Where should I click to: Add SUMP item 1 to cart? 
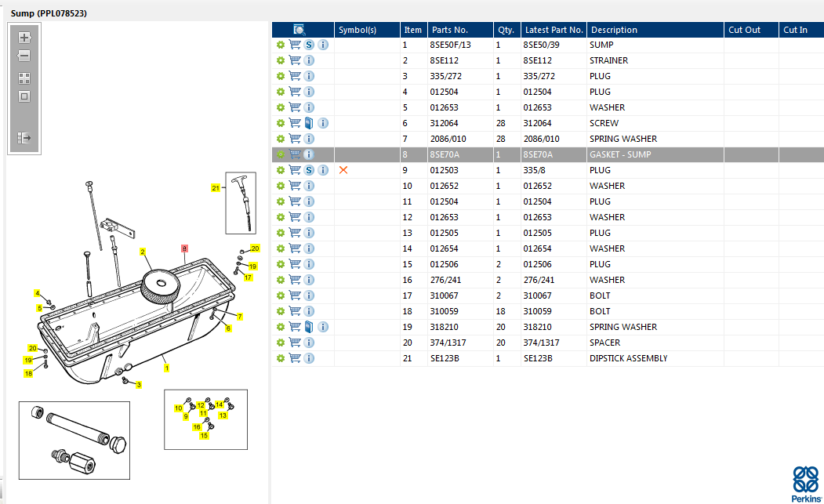(295, 45)
